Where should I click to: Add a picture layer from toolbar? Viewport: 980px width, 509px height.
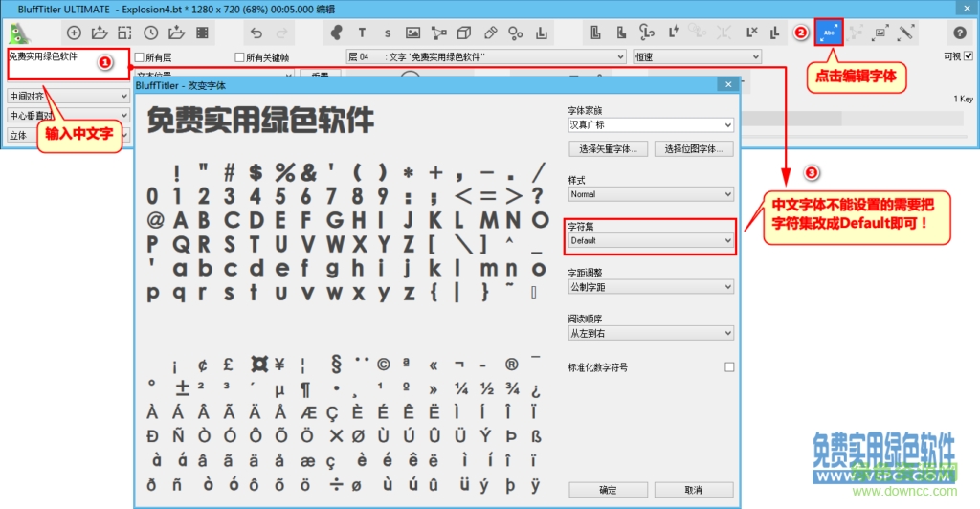point(412,33)
